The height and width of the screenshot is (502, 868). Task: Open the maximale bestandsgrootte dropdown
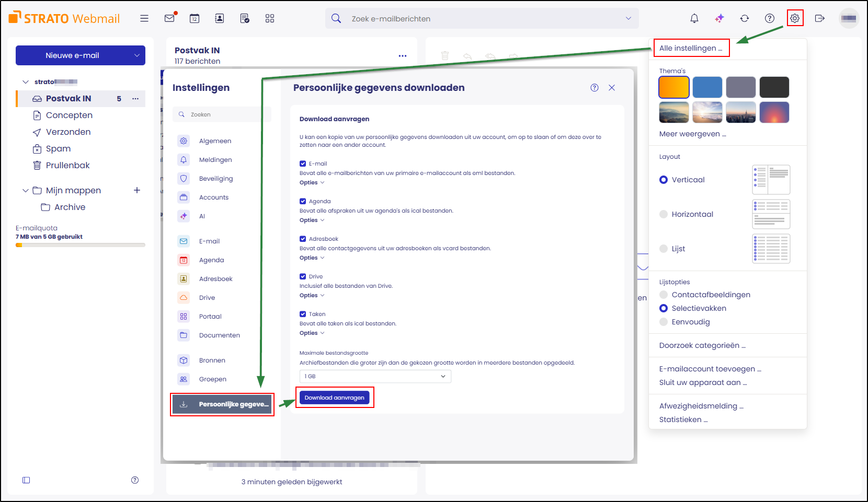374,376
